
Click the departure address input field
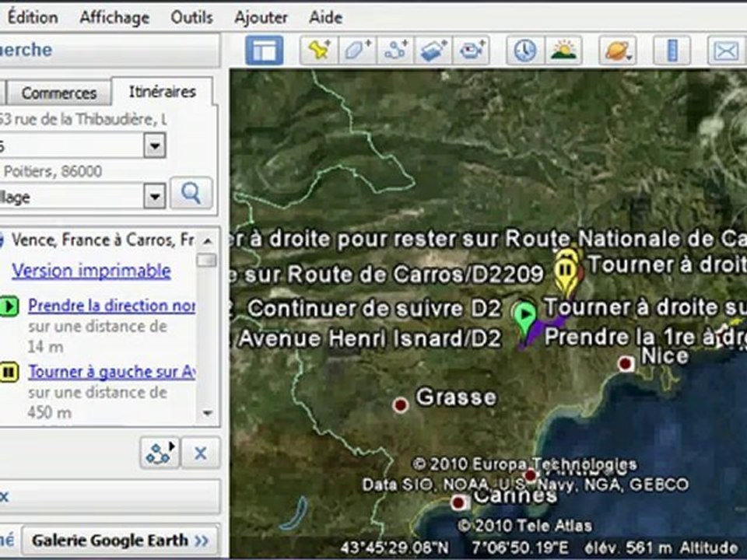click(72, 145)
